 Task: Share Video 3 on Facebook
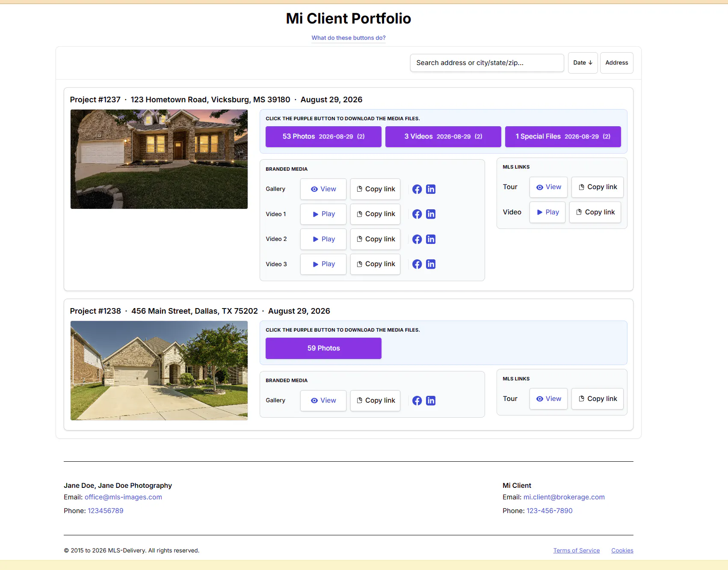click(x=417, y=264)
